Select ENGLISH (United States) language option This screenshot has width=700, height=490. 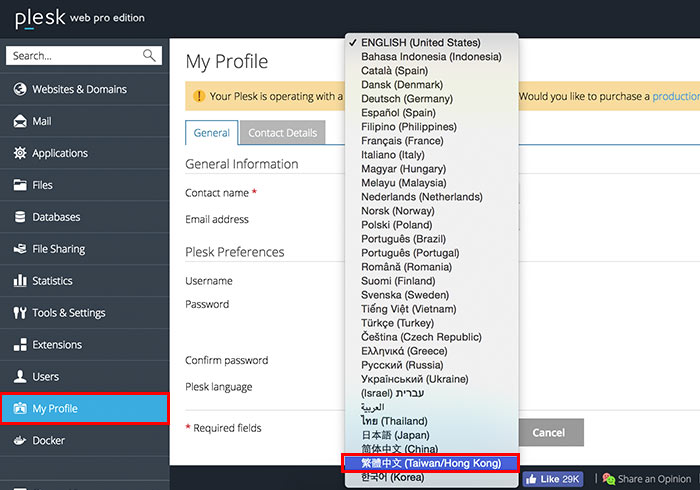coord(431,42)
